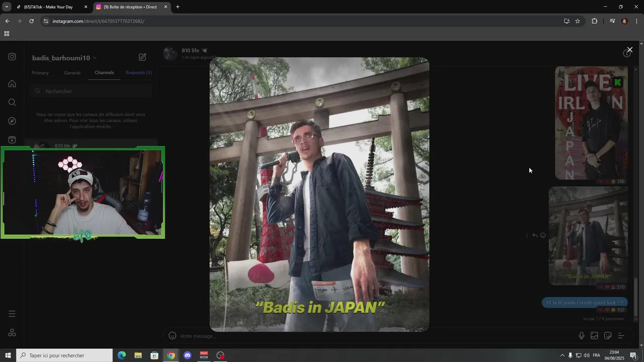The height and width of the screenshot is (362, 644).
Task: Expand the badis_barhoumi10 account switcher
Action: pos(64,58)
